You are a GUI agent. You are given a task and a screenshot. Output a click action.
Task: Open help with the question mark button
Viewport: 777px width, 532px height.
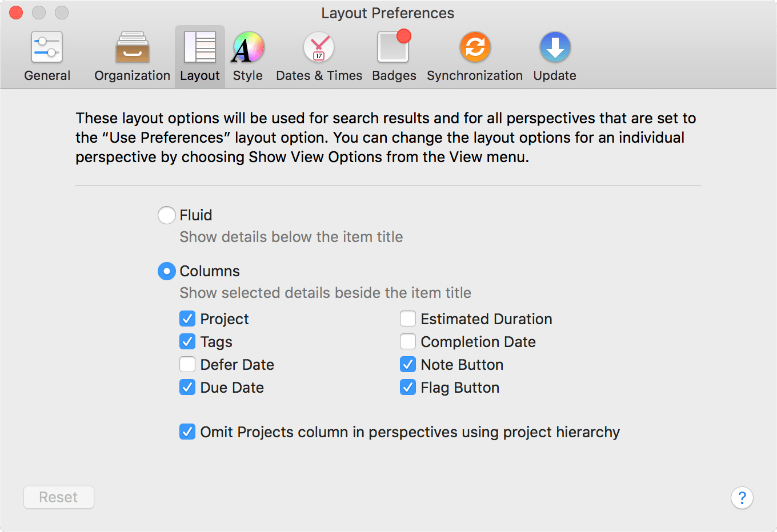742,498
